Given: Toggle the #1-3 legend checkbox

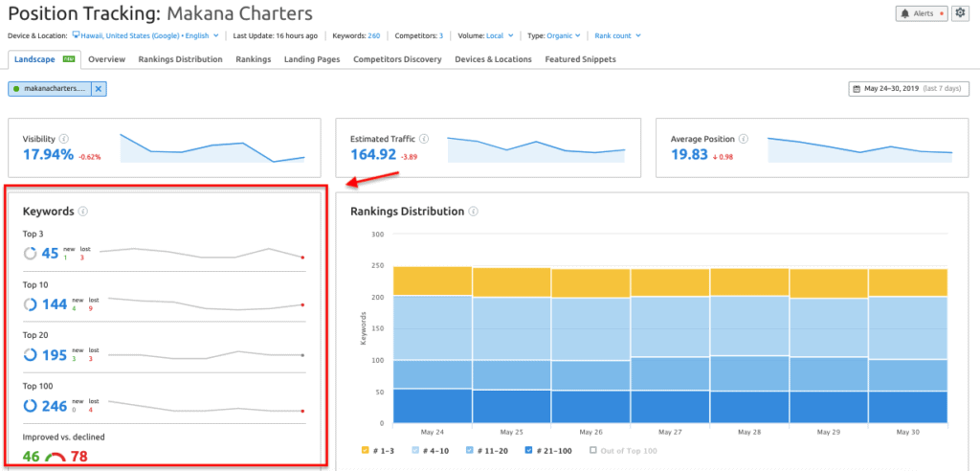Looking at the screenshot, I should coord(366,449).
